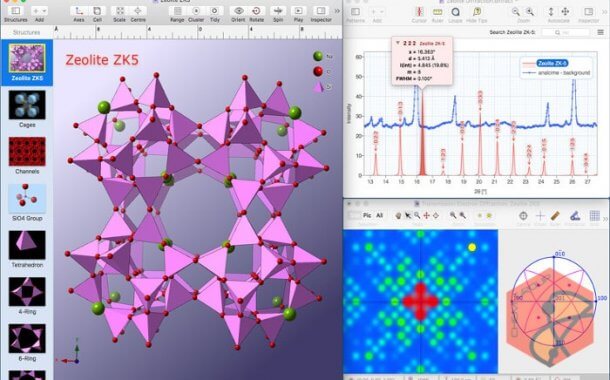Click zoom in in electron diffraction toolbar
Image resolution: width=610 pixels, height=380 pixels.
(463, 215)
